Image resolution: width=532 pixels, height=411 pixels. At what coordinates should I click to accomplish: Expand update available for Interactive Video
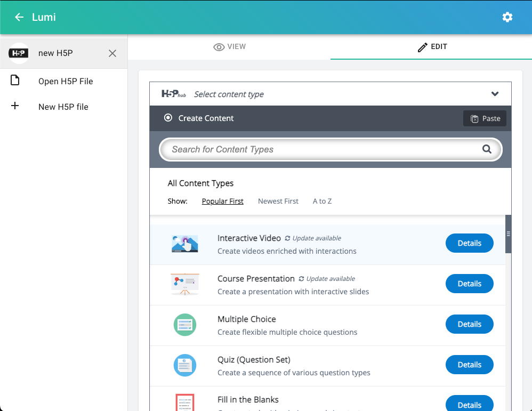point(312,238)
